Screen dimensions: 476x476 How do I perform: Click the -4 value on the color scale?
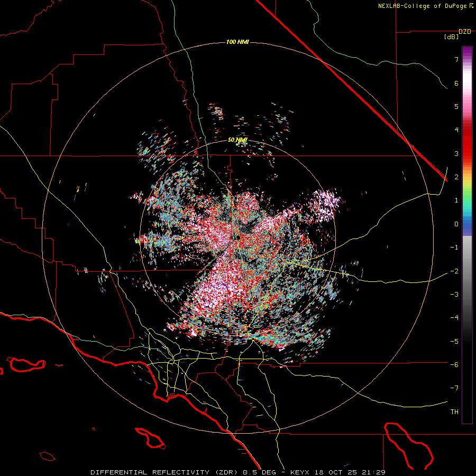pyautogui.click(x=454, y=318)
